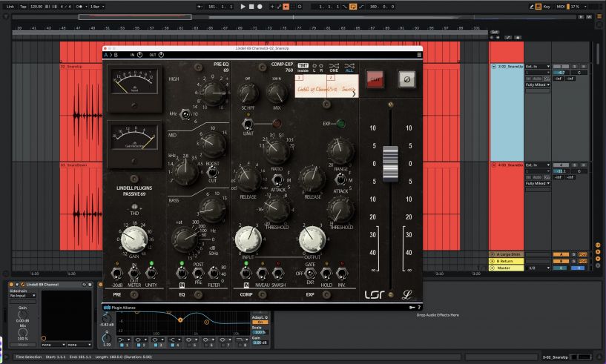Fold the 3 02_SnareUp track
606x364 pixels.
pyautogui.click(x=493, y=67)
